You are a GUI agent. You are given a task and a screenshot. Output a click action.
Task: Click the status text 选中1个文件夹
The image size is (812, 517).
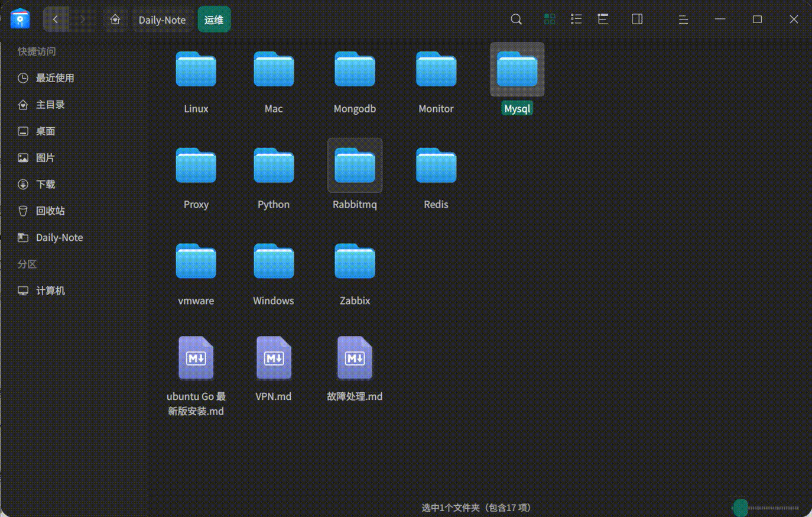tap(451, 508)
